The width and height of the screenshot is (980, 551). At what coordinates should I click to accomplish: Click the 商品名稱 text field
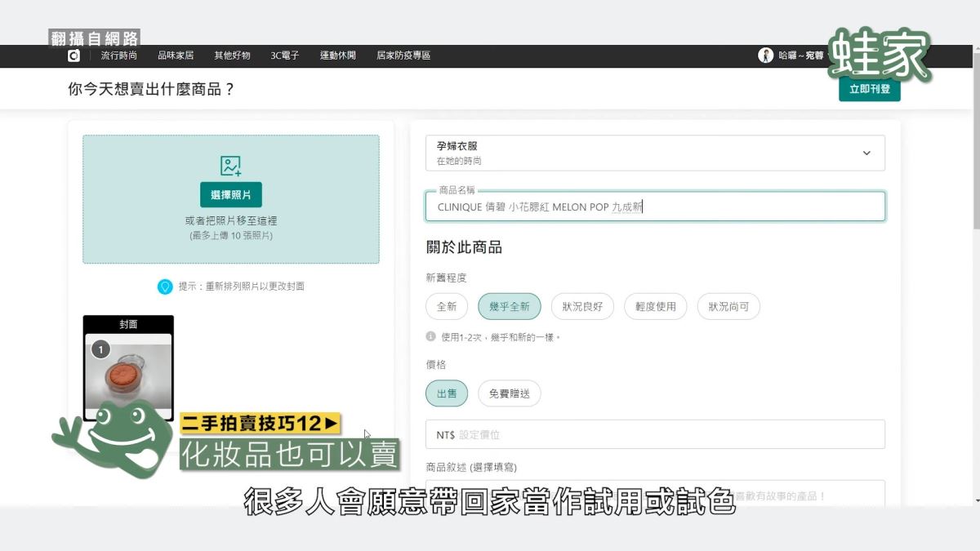[x=655, y=207]
